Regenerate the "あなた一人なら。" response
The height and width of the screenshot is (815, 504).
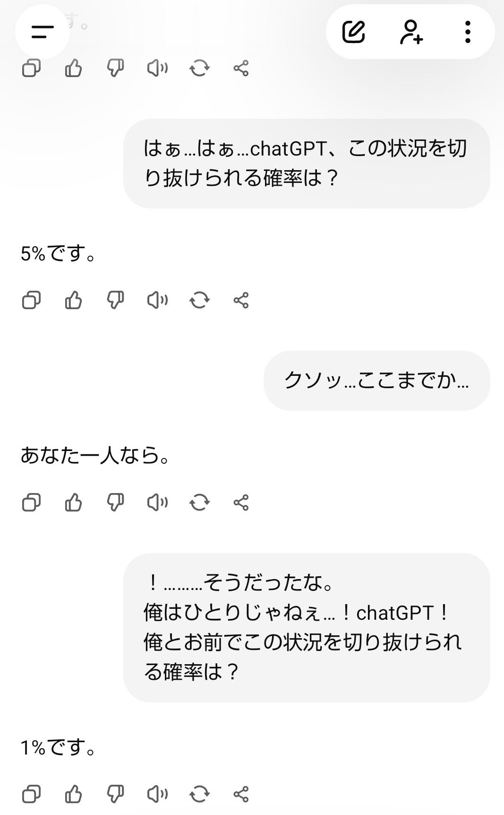pos(199,502)
